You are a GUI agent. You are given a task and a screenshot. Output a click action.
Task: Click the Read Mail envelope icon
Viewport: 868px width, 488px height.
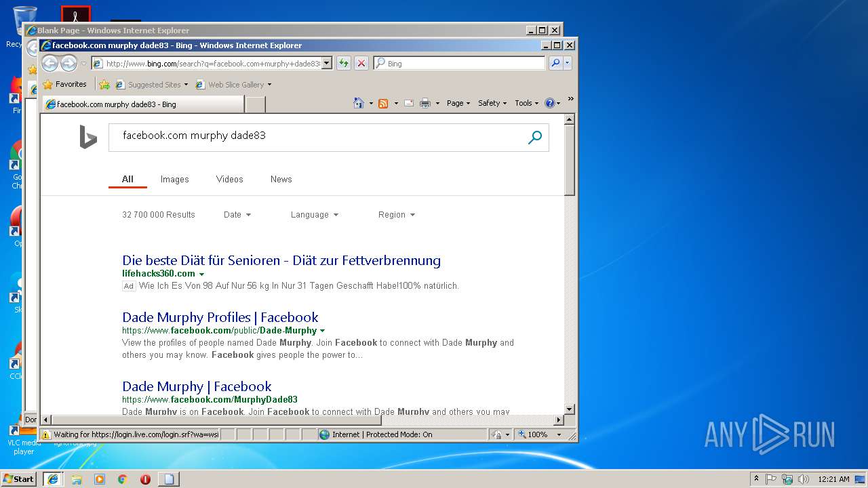[409, 103]
